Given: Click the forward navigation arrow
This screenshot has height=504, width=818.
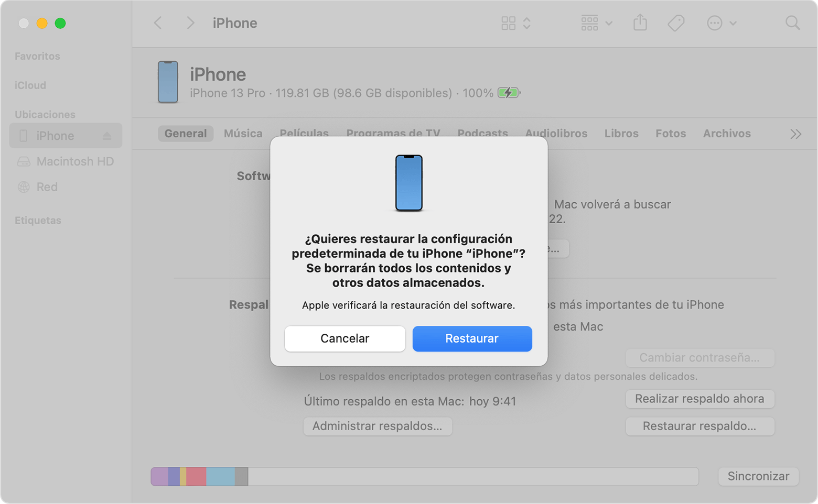Looking at the screenshot, I should click(190, 23).
